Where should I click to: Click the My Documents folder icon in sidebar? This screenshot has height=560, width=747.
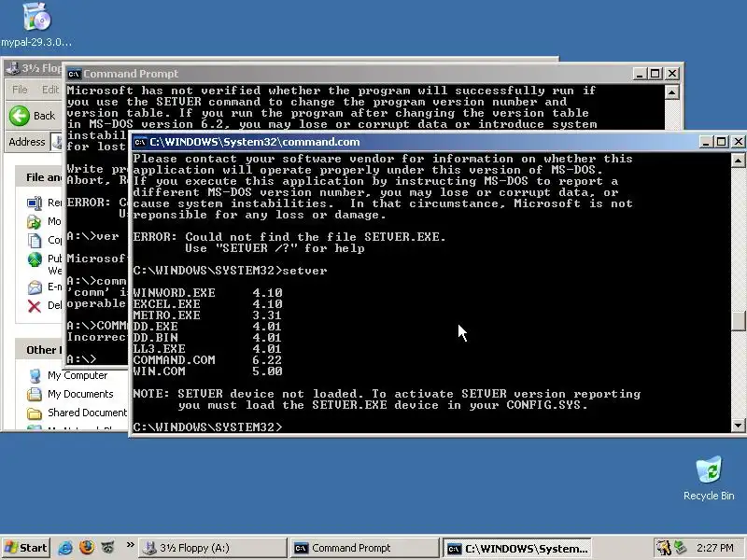(x=35, y=394)
